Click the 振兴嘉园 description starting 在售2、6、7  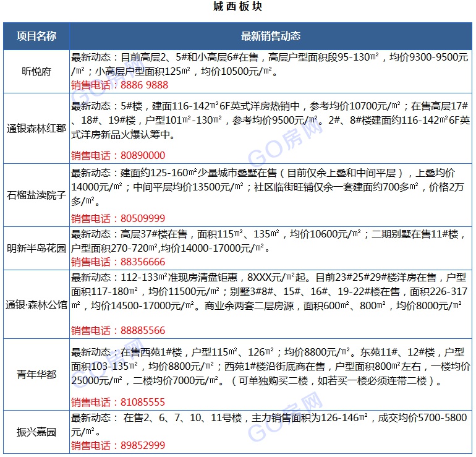[269, 425]
